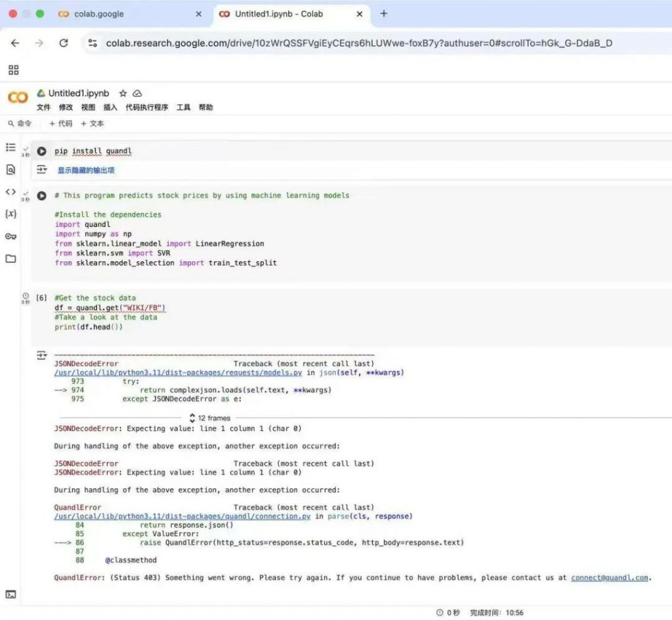
Task: Run the pip install quandl cell
Action: pos(41,152)
